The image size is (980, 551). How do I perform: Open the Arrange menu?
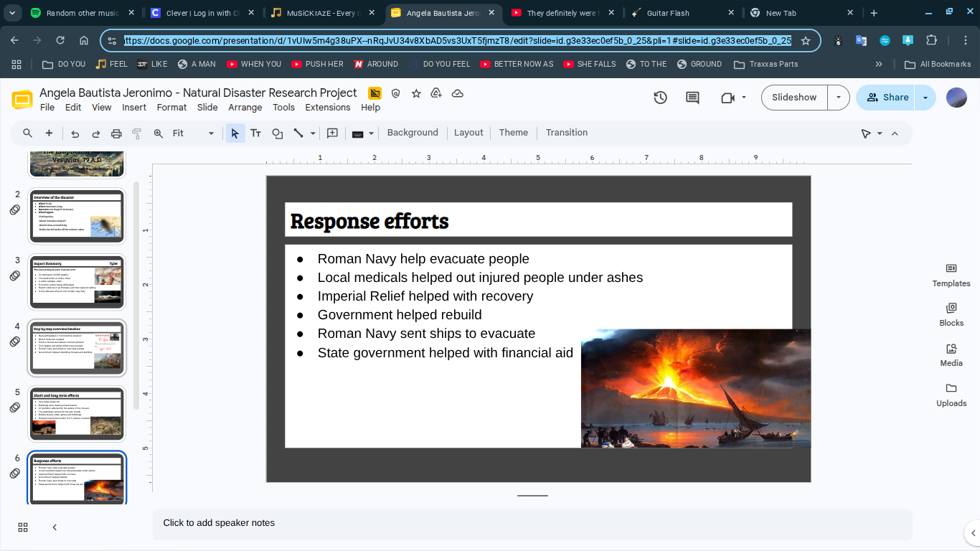pyautogui.click(x=245, y=108)
